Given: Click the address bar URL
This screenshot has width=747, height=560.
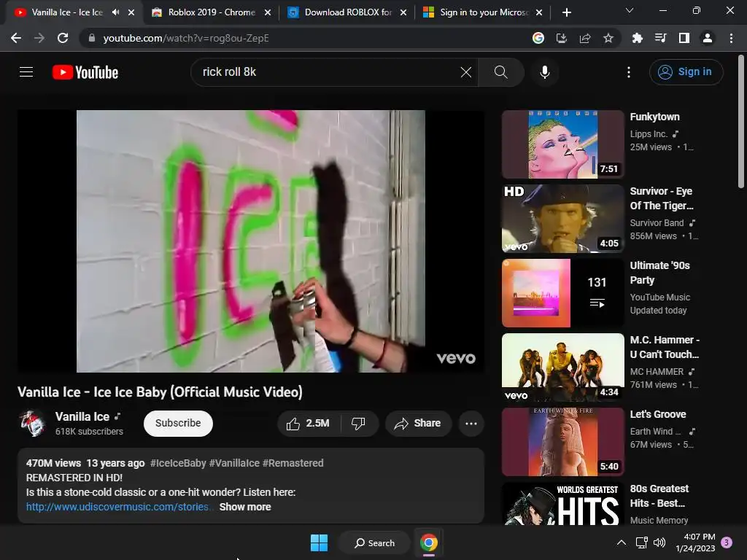Looking at the screenshot, I should 186,38.
